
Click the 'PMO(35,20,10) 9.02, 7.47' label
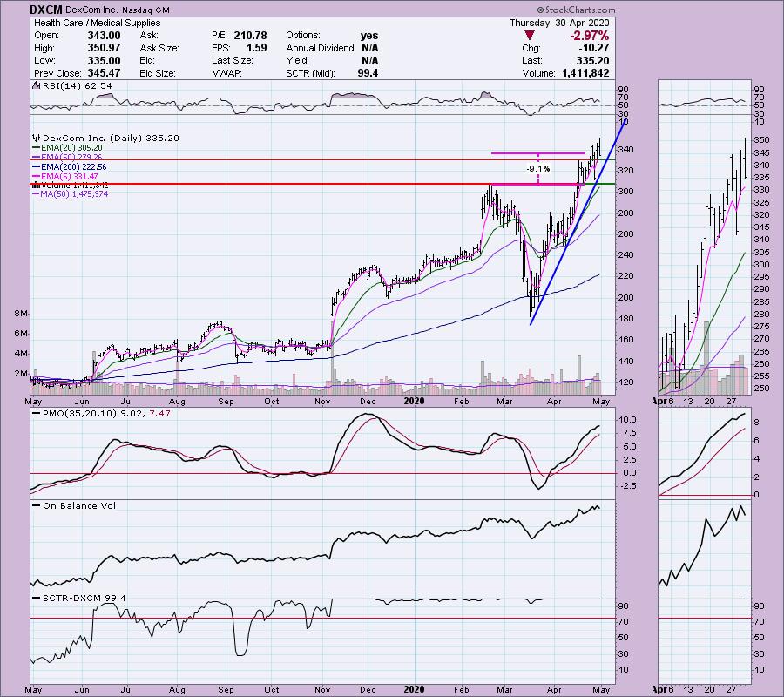tap(106, 414)
